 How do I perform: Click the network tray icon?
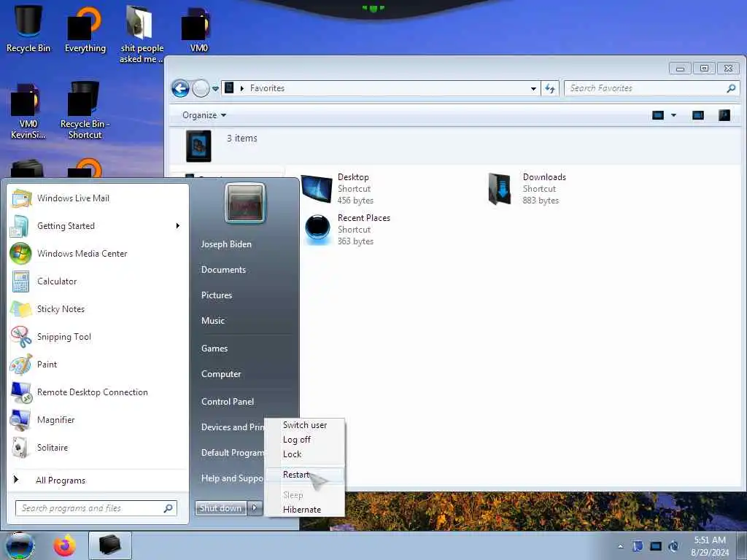coord(656,546)
